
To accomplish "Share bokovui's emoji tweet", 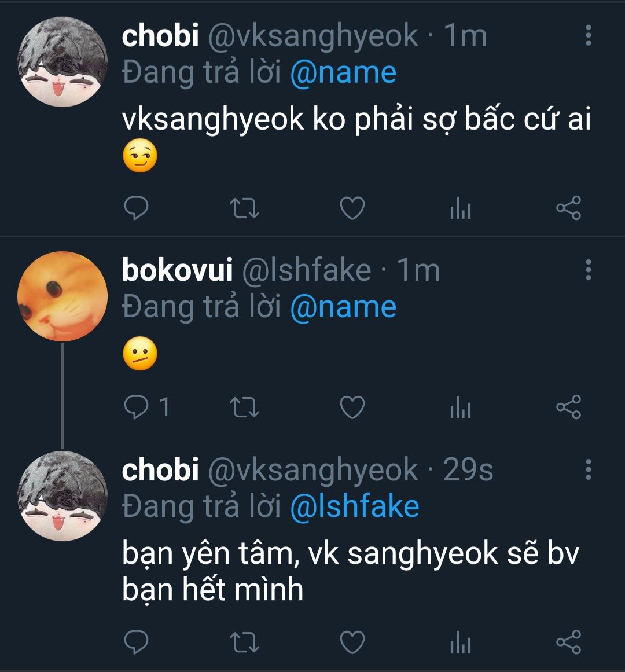I will point(568,407).
